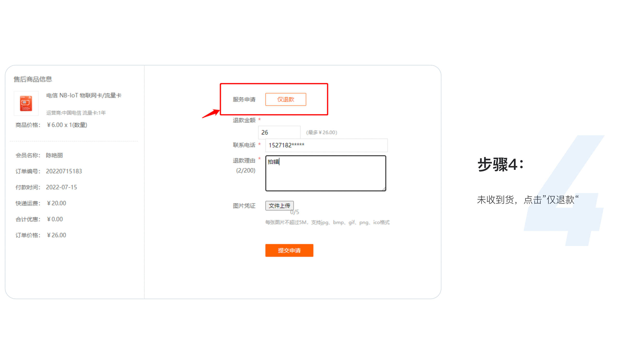622x364 pixels.
Task: Click the member name 陈艳丽
Action: click(54, 155)
